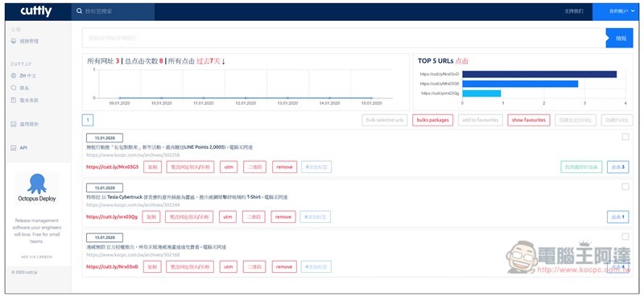Image resolution: width=644 pixels, height=297 pixels.
Task: Open the API icon in sidebar
Action: tap(14, 148)
